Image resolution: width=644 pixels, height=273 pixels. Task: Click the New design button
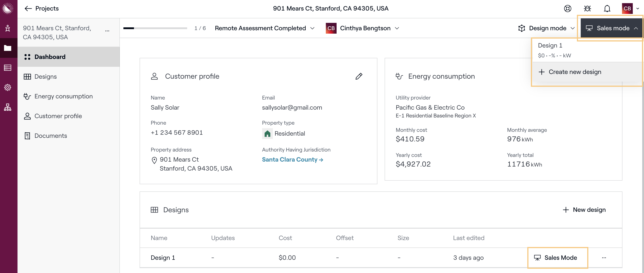(x=584, y=210)
